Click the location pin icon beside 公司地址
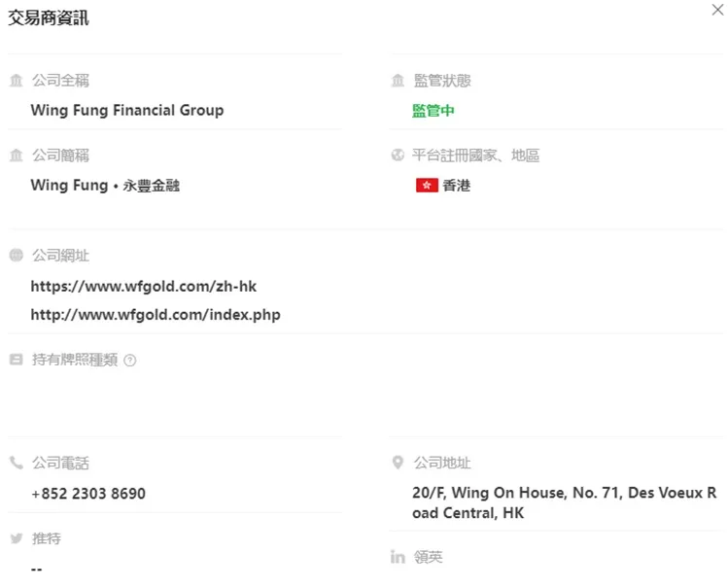 pos(398,463)
